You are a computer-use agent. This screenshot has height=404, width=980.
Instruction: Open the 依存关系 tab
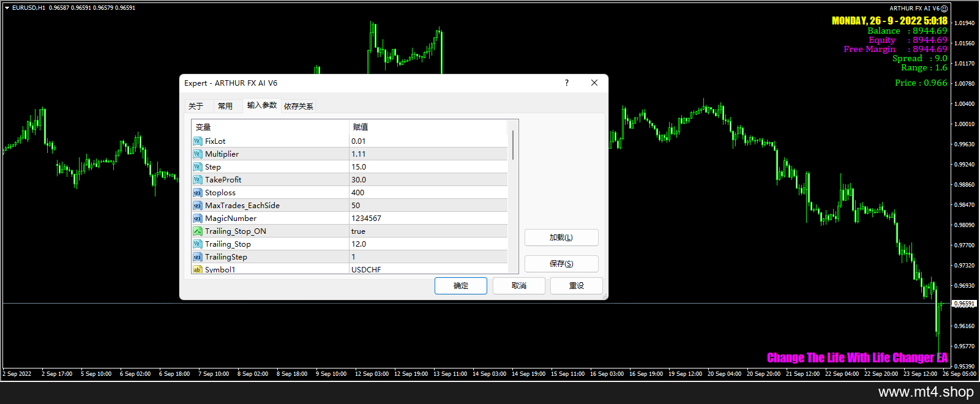[x=299, y=107]
